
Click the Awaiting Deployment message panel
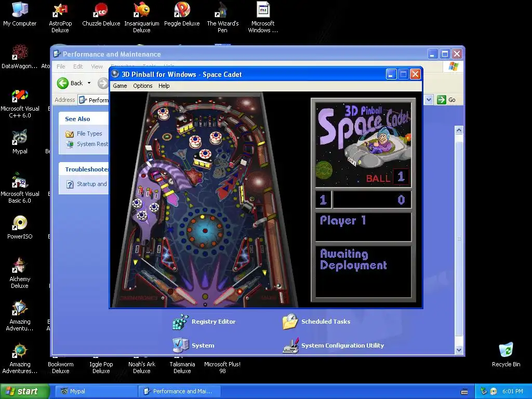(363, 271)
